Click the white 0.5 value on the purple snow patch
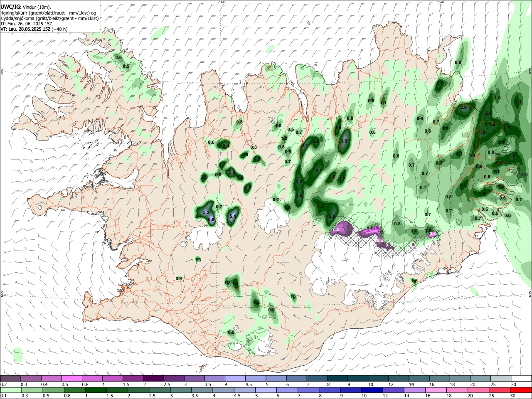This screenshot has width=532, height=399. [337, 229]
